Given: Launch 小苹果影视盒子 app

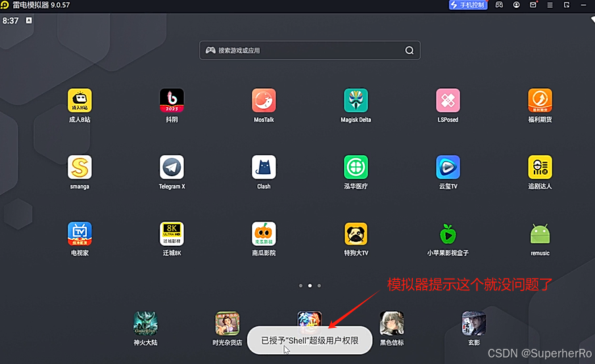Looking at the screenshot, I should [448, 234].
